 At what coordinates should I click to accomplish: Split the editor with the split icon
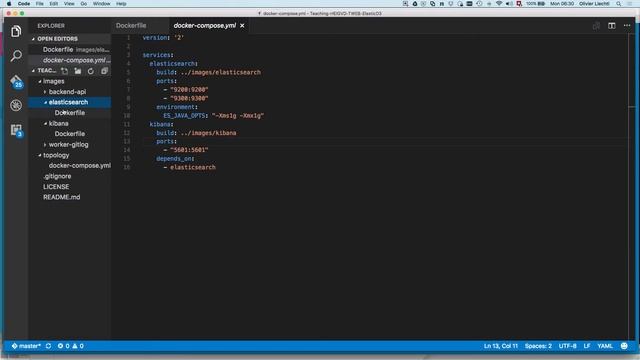coord(611,26)
